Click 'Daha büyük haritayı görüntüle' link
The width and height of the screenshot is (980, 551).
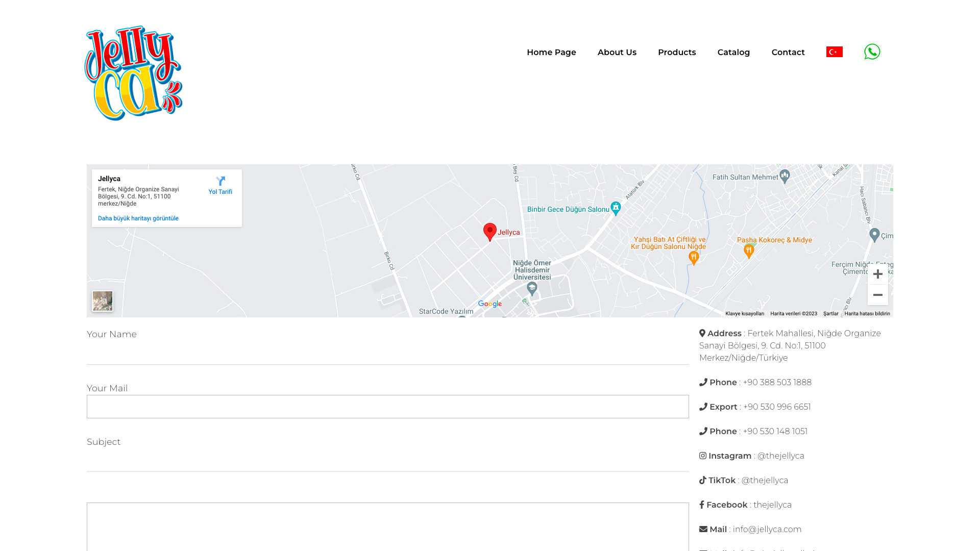pyautogui.click(x=138, y=218)
